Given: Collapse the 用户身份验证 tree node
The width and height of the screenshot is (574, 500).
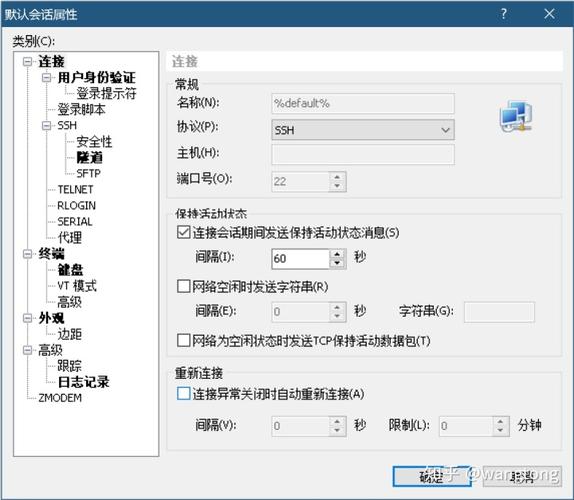Looking at the screenshot, I should click(x=46, y=78).
